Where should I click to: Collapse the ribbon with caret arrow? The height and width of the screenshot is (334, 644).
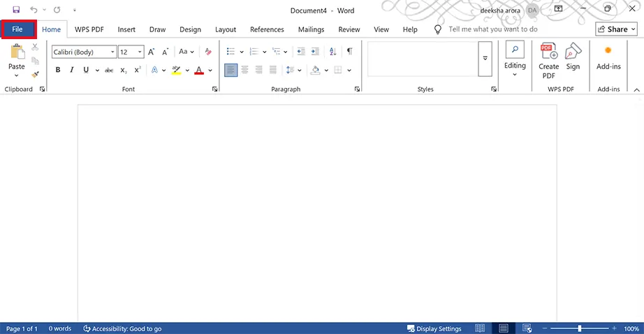click(x=636, y=89)
